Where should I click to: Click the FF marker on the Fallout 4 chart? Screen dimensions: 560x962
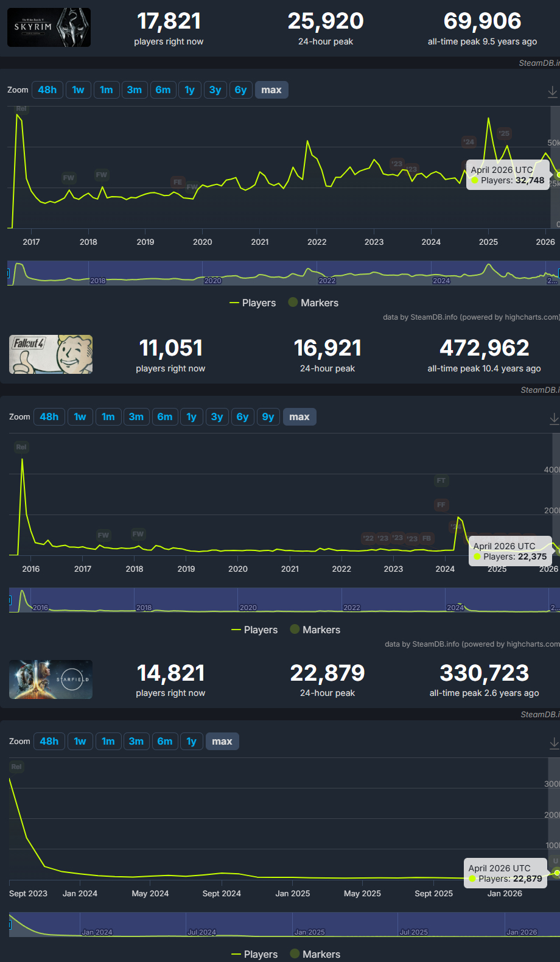pos(441,505)
